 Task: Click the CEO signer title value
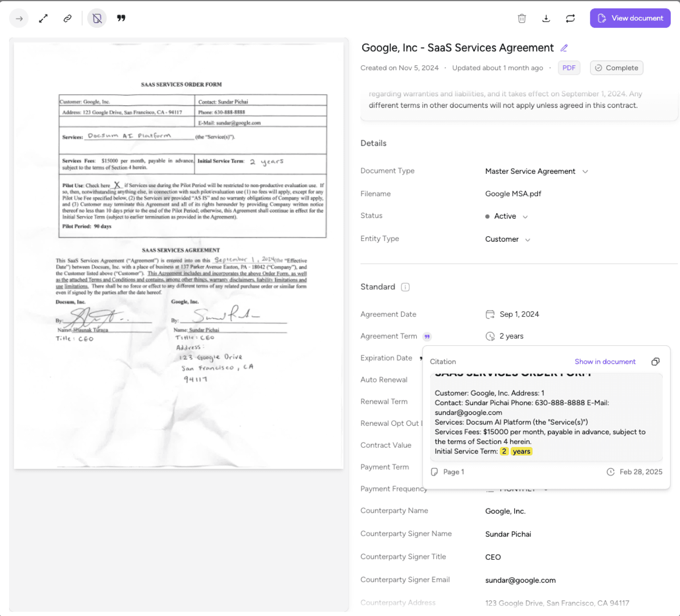coord(493,557)
